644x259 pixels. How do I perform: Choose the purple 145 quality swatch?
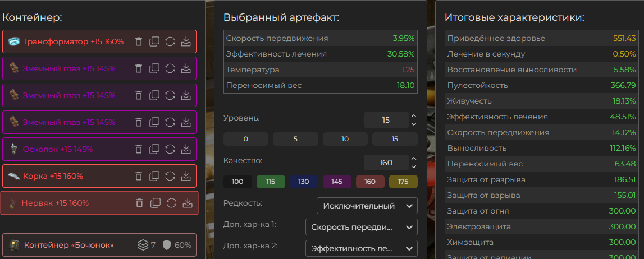[337, 182]
